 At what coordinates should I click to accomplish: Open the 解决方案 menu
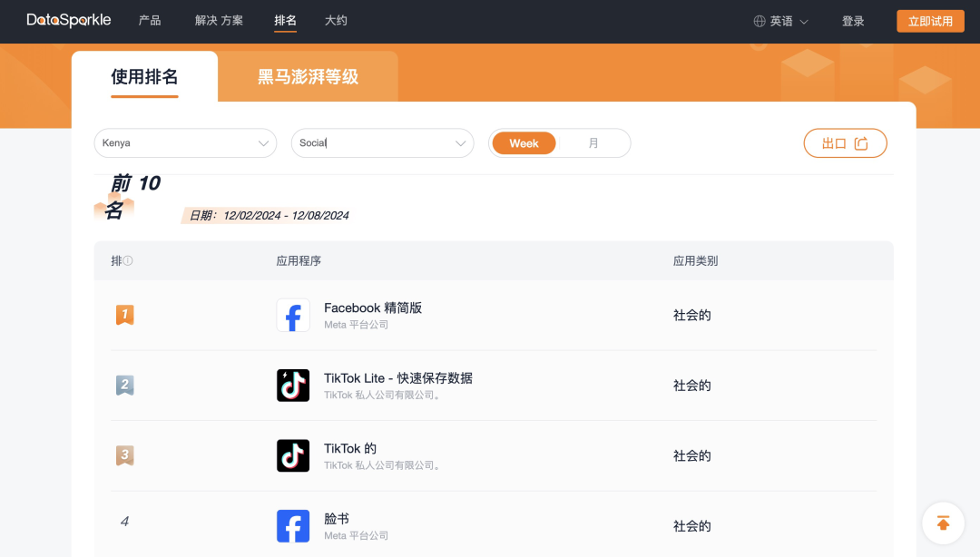coord(218,19)
